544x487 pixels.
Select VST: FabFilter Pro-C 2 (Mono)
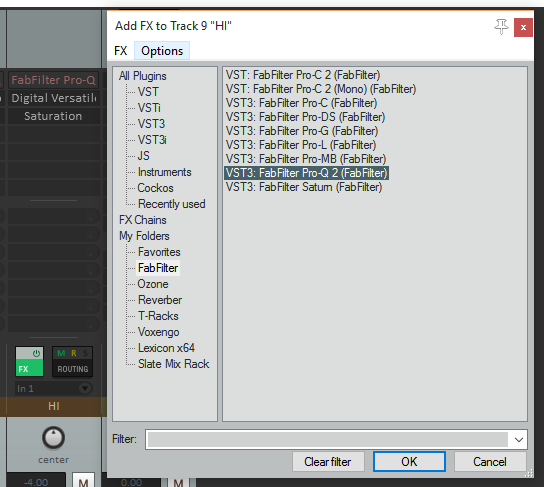click(x=321, y=89)
